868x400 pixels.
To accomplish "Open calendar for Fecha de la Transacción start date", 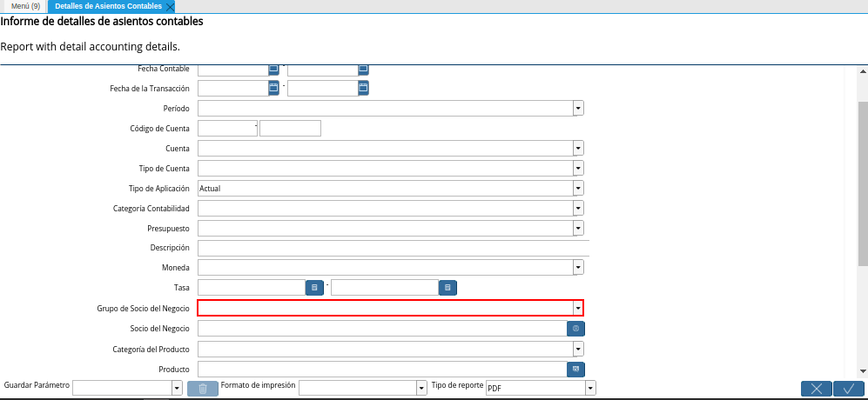I will click(x=273, y=88).
